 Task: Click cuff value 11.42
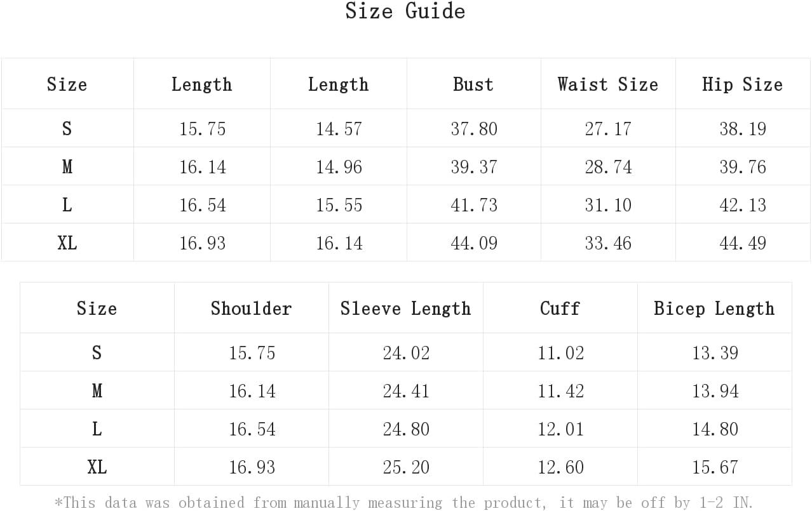coord(560,391)
